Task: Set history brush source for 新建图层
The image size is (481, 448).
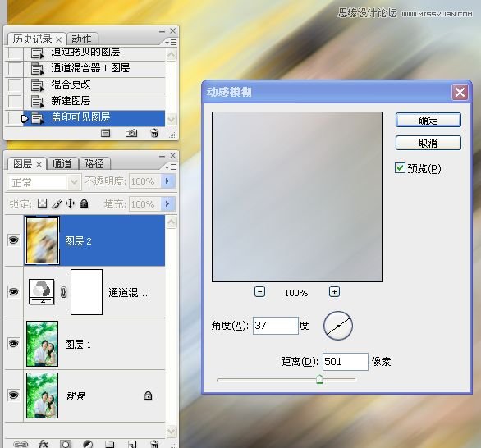Action: (15, 101)
